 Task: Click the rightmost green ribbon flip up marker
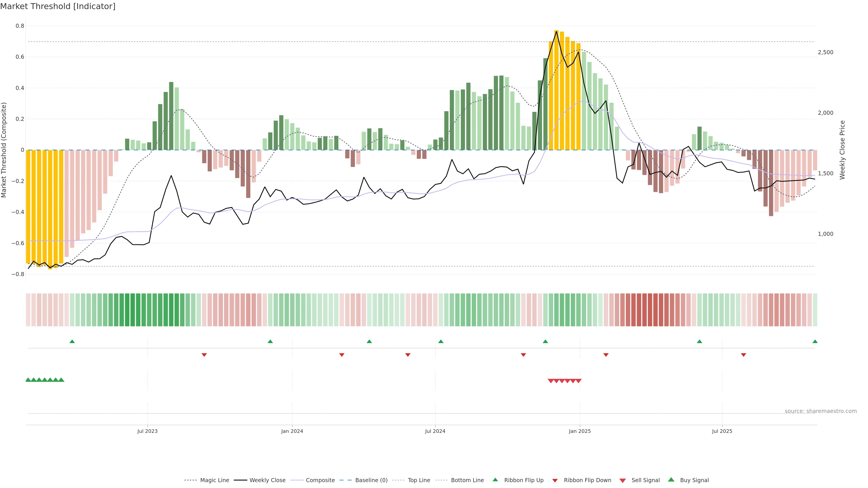(x=815, y=342)
